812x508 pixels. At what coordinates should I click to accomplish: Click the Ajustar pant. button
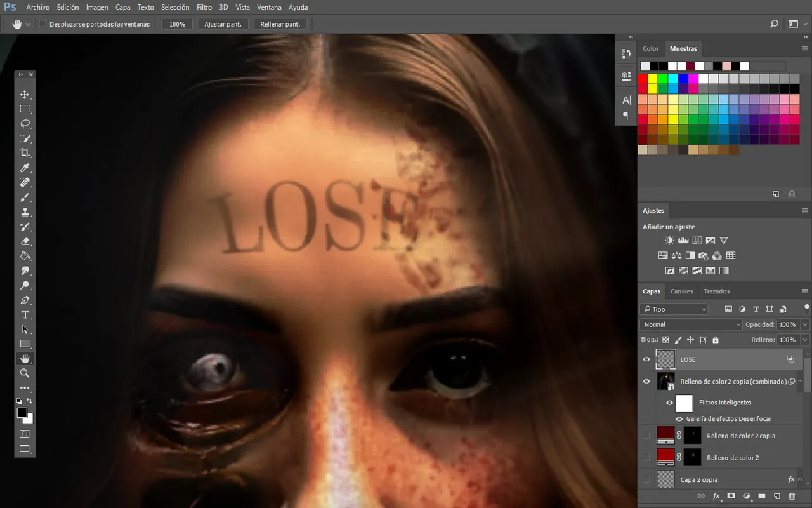point(223,24)
